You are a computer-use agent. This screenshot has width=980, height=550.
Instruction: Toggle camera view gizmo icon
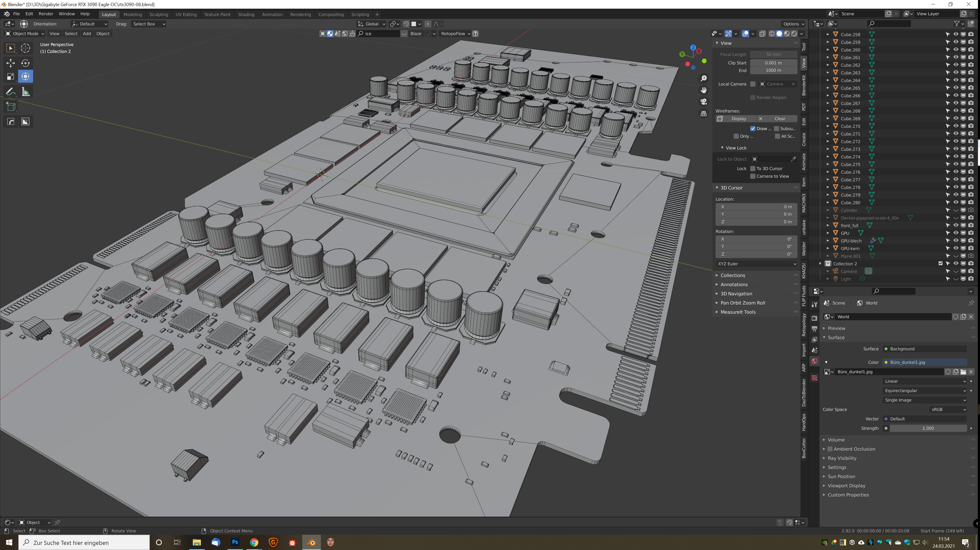[704, 102]
